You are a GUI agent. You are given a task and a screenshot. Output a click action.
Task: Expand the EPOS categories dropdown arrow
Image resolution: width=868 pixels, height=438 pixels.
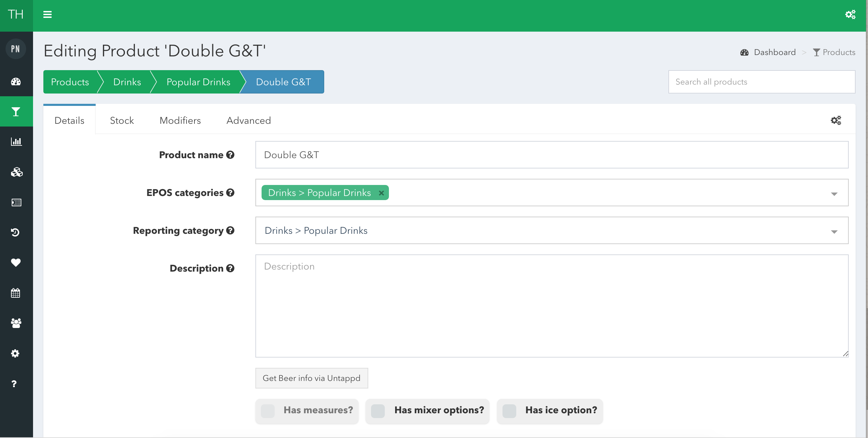834,194
